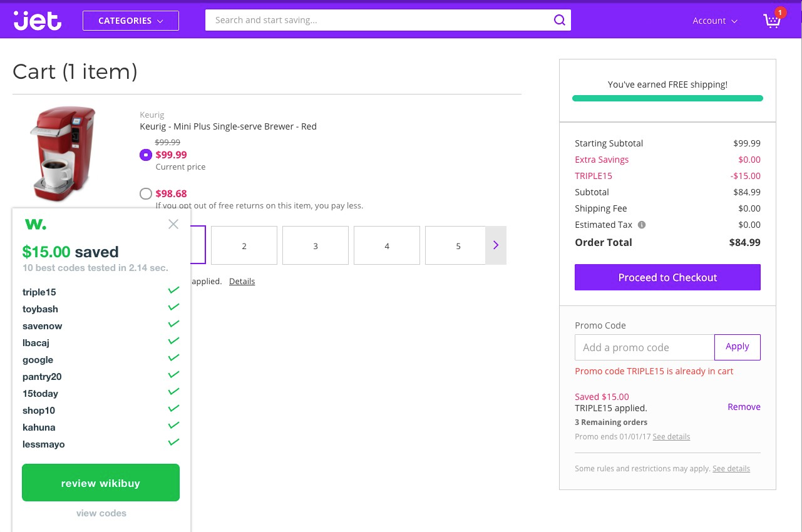Screen dimensions: 802x532
Task: Select the $99.99 current price option
Action: coord(146,155)
